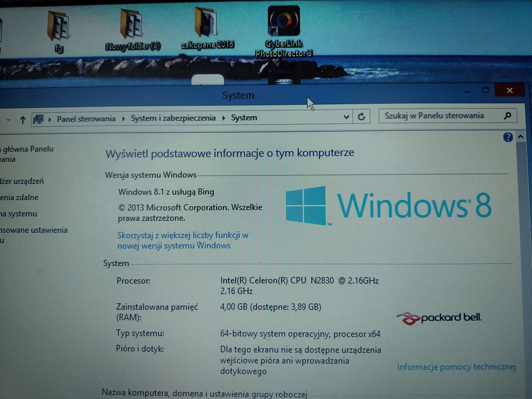The image size is (532, 399).
Task: Click the Windows 8 logo image
Action: (388, 206)
